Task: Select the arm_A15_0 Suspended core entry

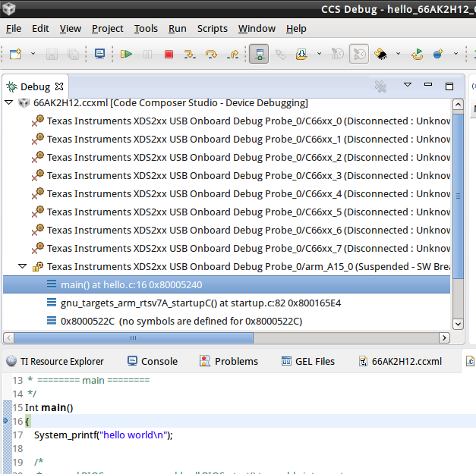Action: [241, 266]
